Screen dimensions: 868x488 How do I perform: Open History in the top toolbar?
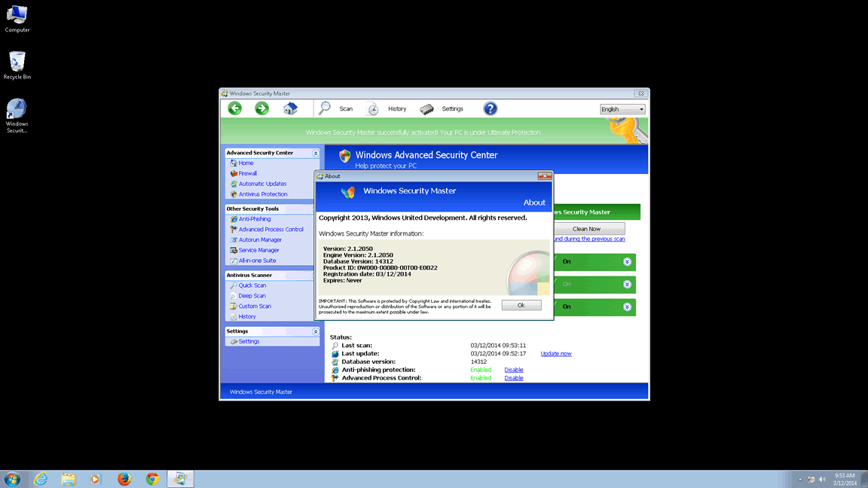[x=388, y=108]
